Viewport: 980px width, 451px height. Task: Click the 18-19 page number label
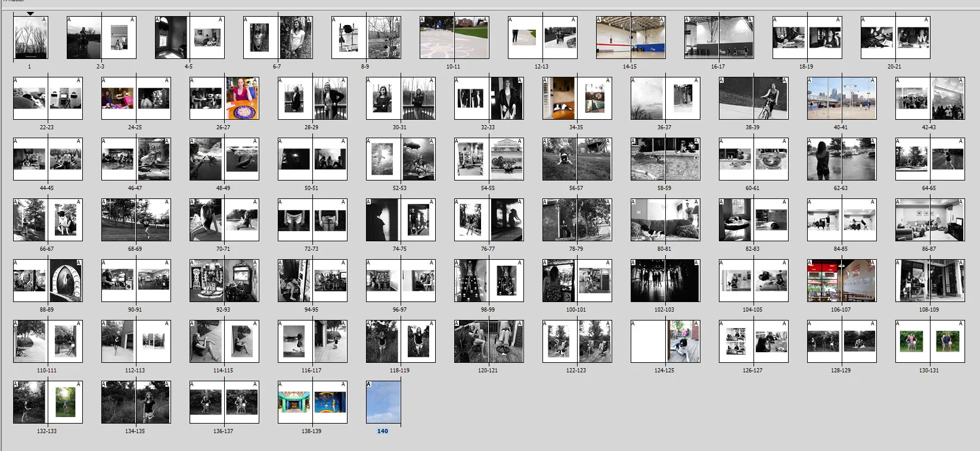click(807, 66)
